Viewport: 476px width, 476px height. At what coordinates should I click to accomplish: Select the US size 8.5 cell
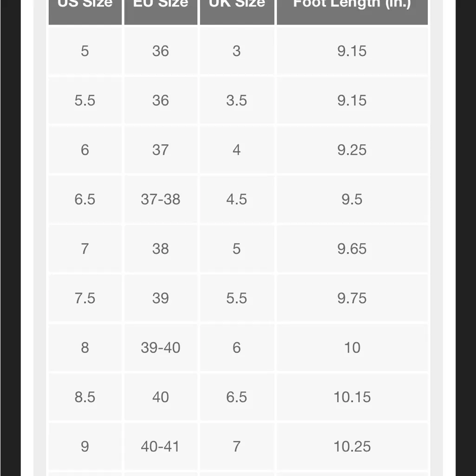pyautogui.click(x=85, y=397)
